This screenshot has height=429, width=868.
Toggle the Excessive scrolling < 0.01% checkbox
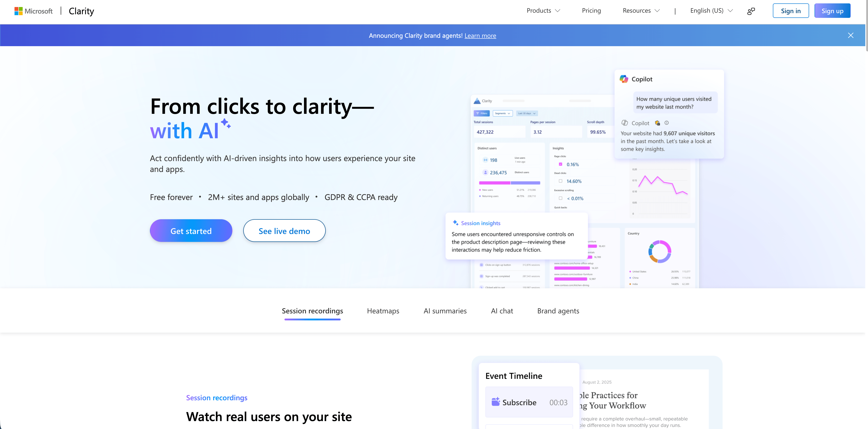point(560,198)
